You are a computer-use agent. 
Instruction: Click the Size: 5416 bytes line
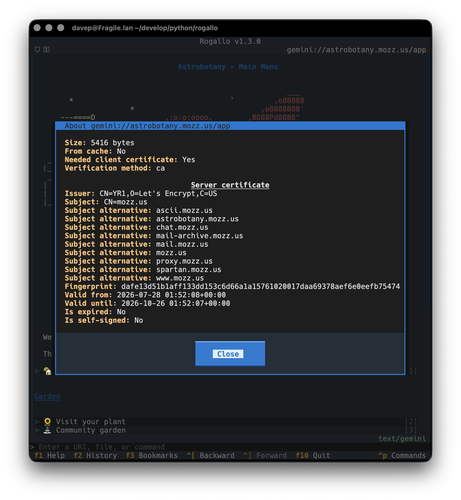point(99,143)
